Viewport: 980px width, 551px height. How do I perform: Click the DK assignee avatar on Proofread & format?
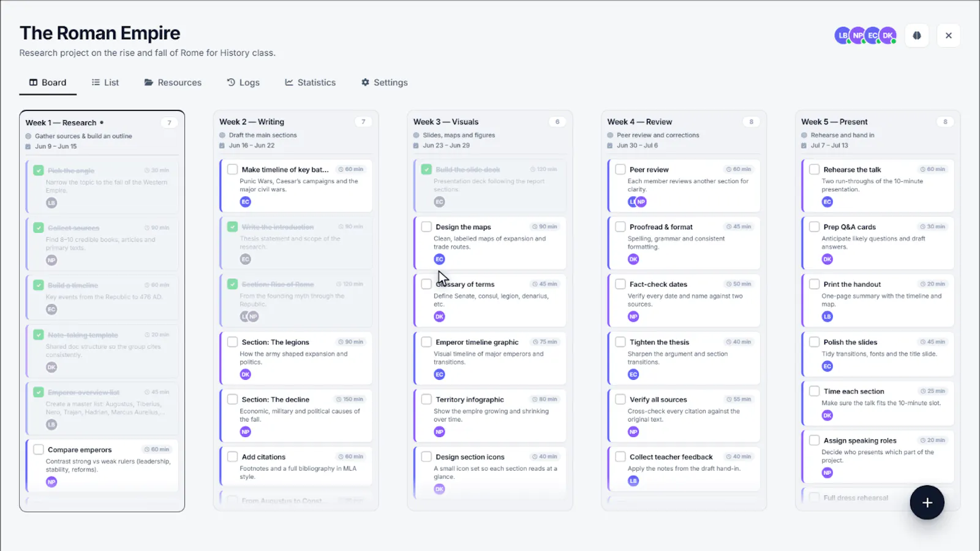click(633, 259)
